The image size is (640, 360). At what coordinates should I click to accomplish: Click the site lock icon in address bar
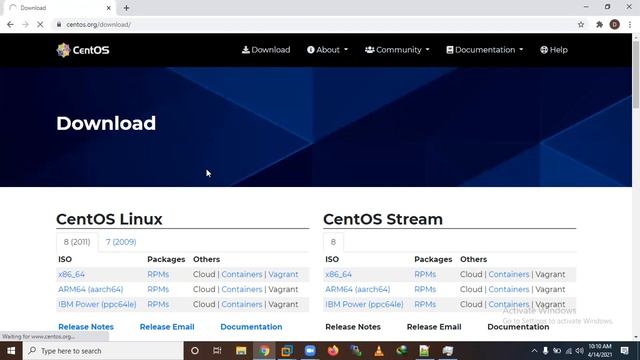(x=59, y=24)
